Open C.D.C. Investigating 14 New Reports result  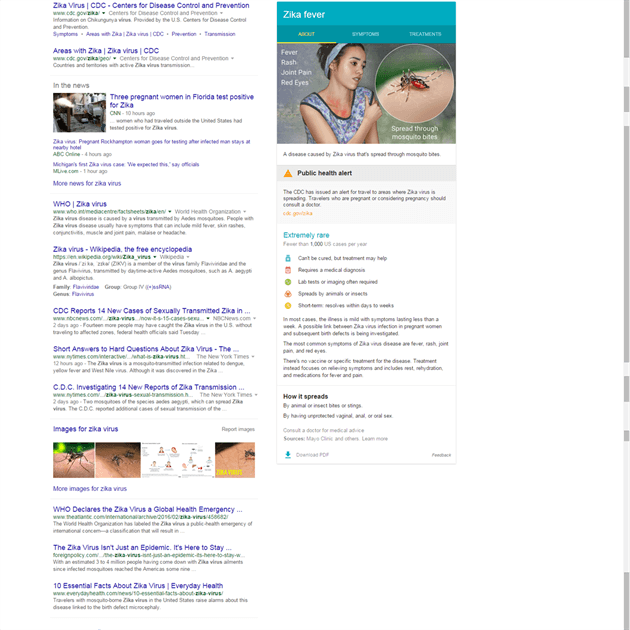149,387
